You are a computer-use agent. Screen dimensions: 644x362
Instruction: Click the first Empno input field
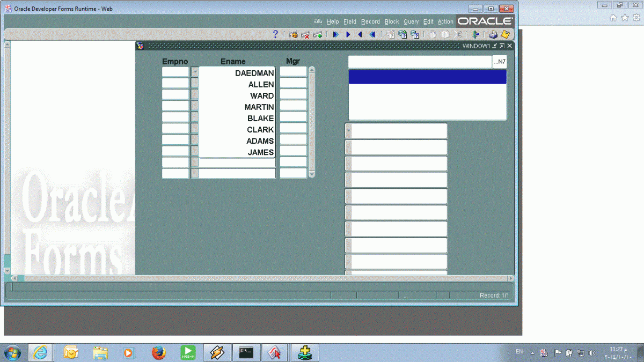point(175,71)
